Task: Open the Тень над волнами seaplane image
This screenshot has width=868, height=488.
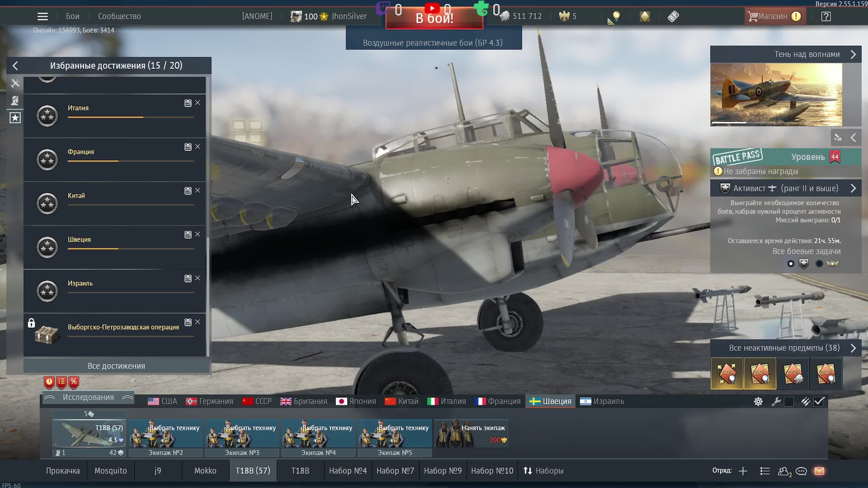Action: click(x=776, y=95)
